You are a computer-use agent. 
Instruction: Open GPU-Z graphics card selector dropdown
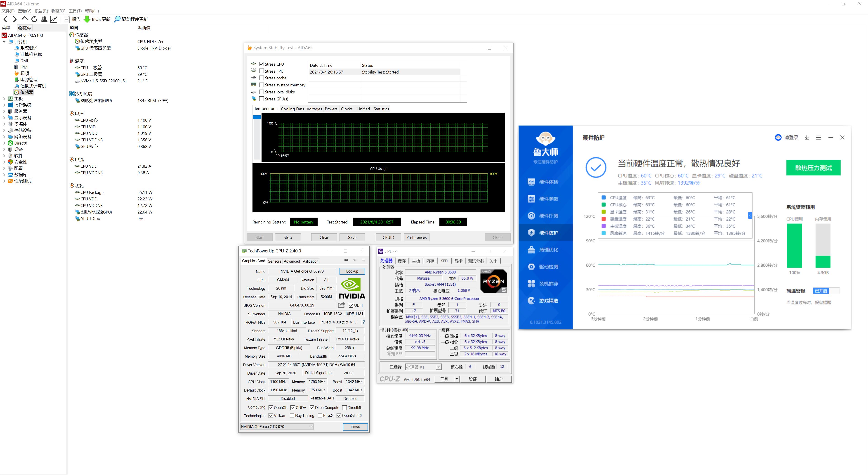point(277,426)
